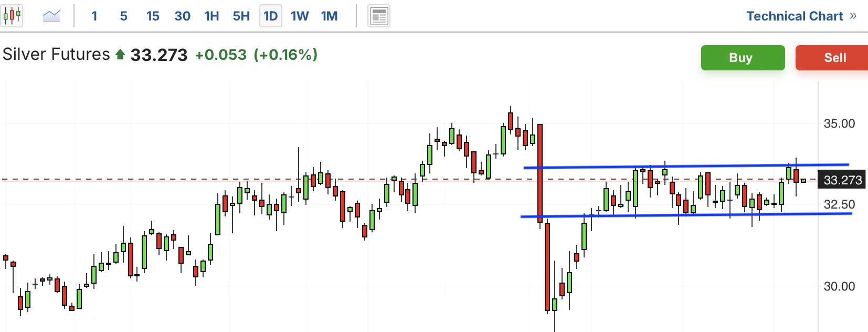The image size is (868, 332).
Task: Select the 30 minute timeframe
Action: click(183, 16)
